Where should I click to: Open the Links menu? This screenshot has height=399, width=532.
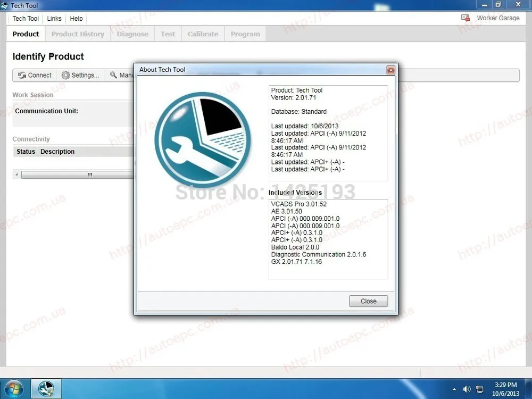pyautogui.click(x=54, y=18)
